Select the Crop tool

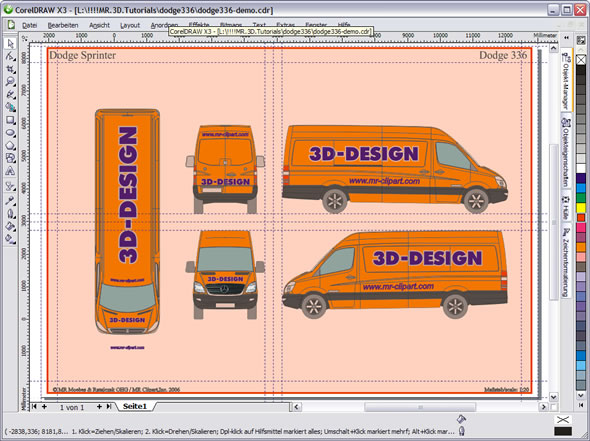point(10,70)
